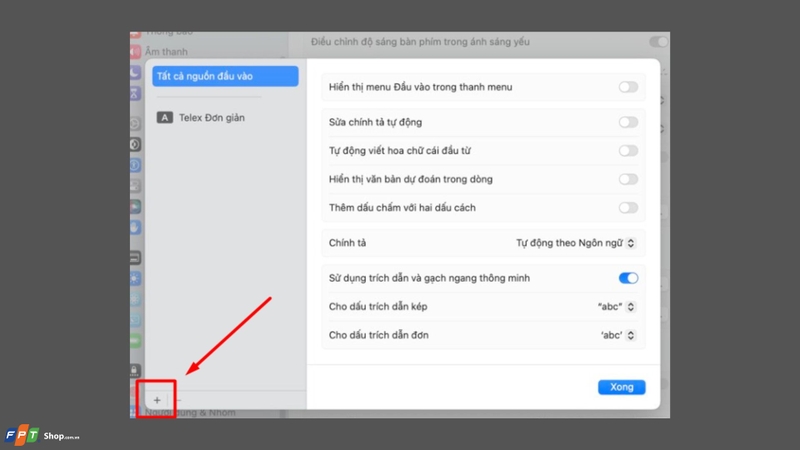Toggle keyboard brightness switch in background window
The width and height of the screenshot is (800, 450).
click(x=658, y=42)
